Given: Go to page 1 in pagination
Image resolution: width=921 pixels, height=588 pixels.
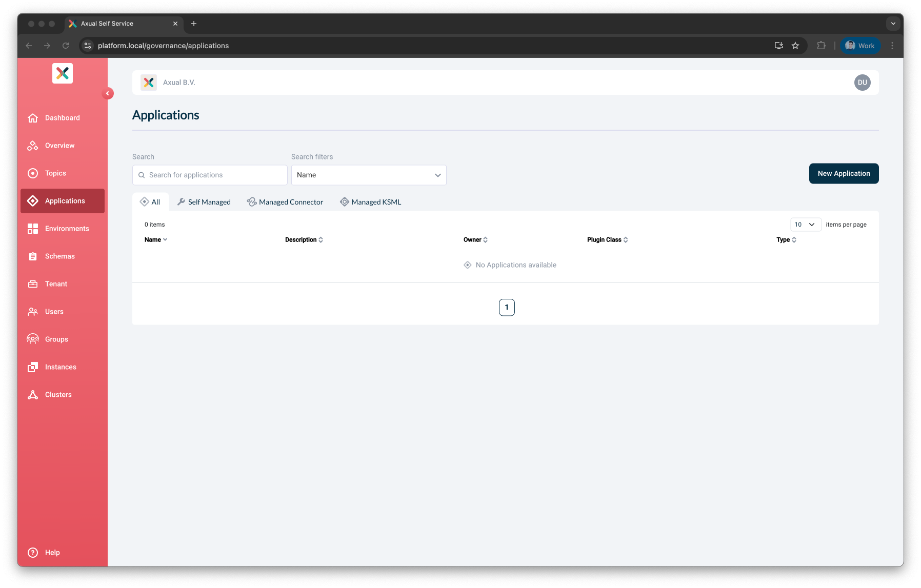Looking at the screenshot, I should [x=507, y=308].
